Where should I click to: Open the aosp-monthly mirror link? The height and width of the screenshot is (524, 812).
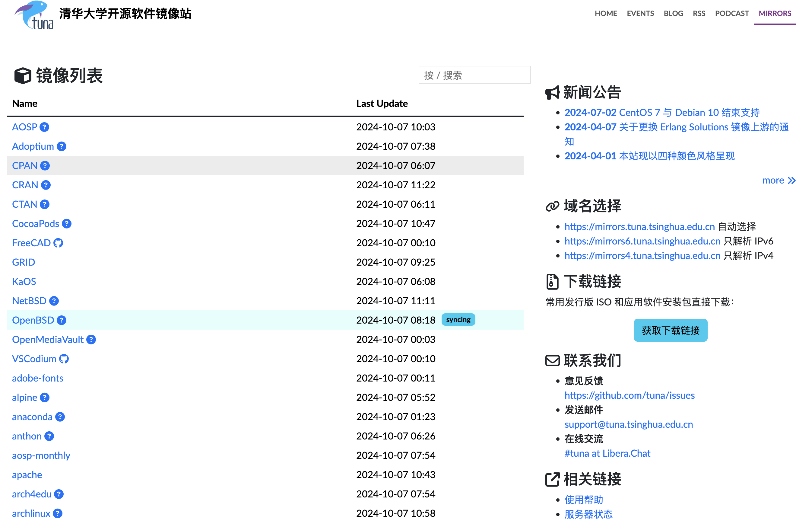click(x=41, y=455)
